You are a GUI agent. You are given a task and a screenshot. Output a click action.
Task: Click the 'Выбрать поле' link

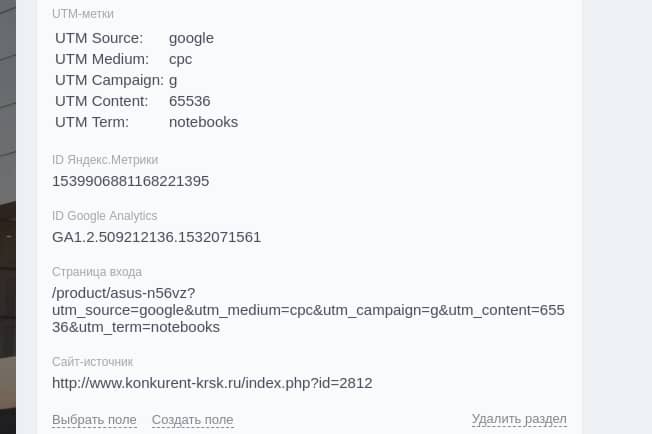(x=94, y=420)
